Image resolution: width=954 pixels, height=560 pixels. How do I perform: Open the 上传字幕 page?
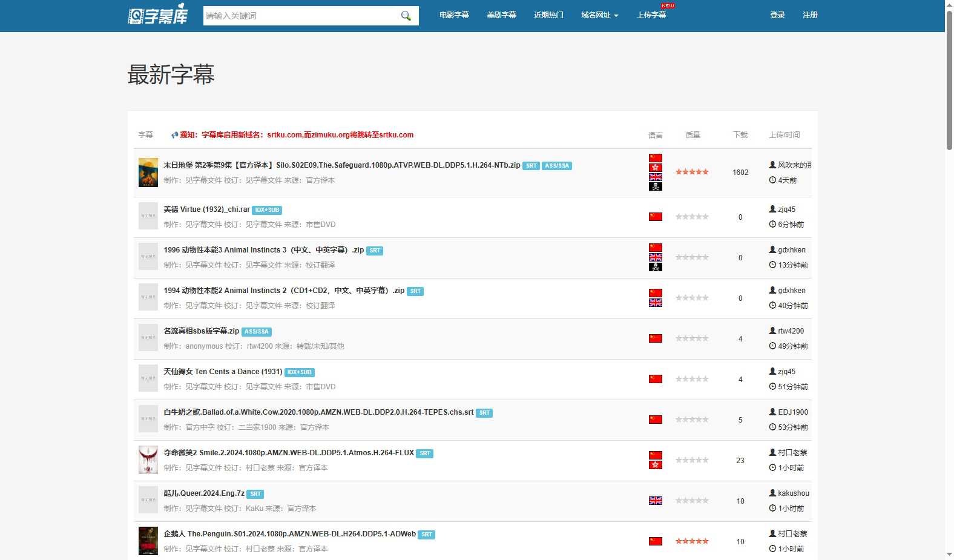point(651,15)
